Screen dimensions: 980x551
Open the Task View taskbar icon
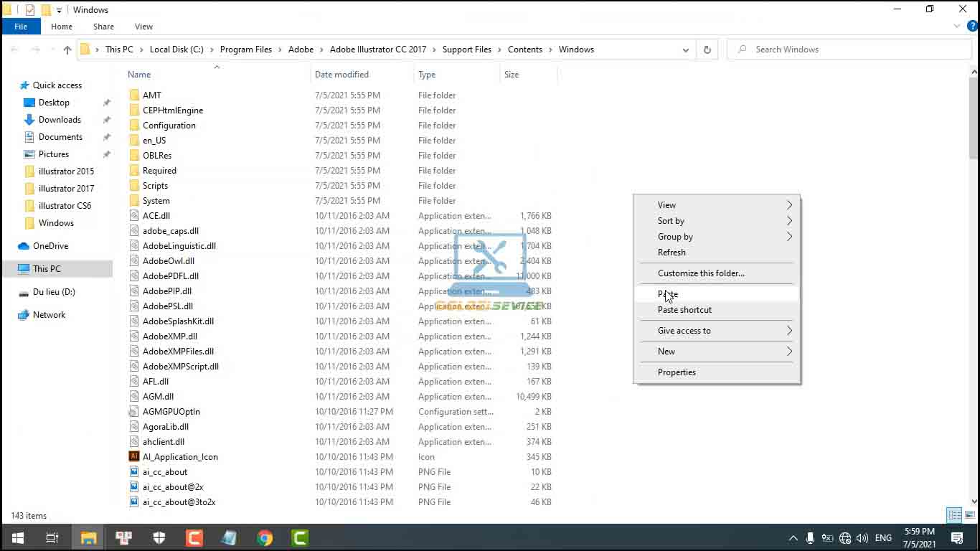pos(52,538)
